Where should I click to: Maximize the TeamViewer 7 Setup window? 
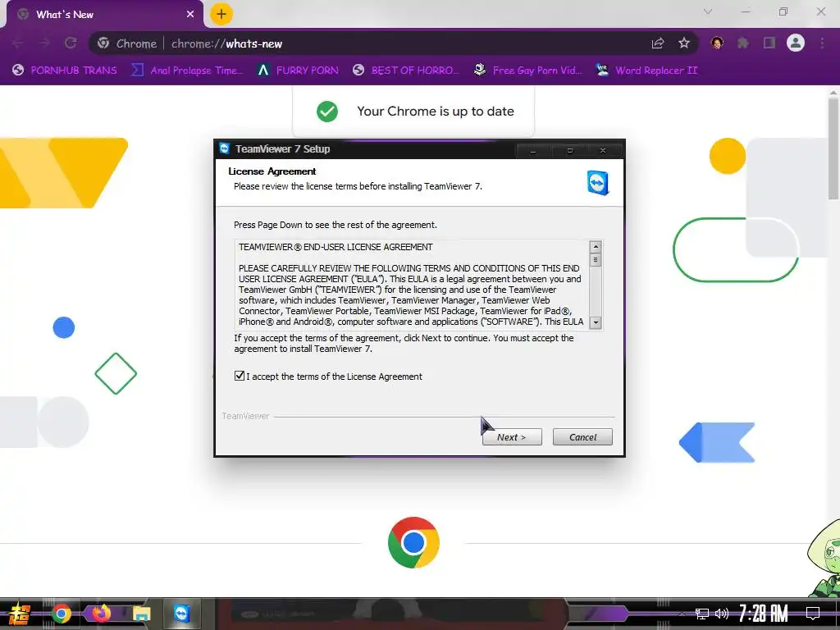pos(569,151)
